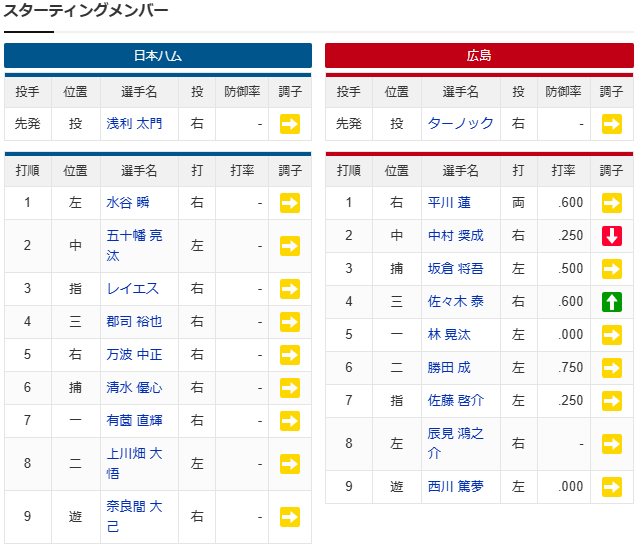Click 打率 header in 日本ハム batting table
Screen dimensions: 640x547
[x=242, y=171]
